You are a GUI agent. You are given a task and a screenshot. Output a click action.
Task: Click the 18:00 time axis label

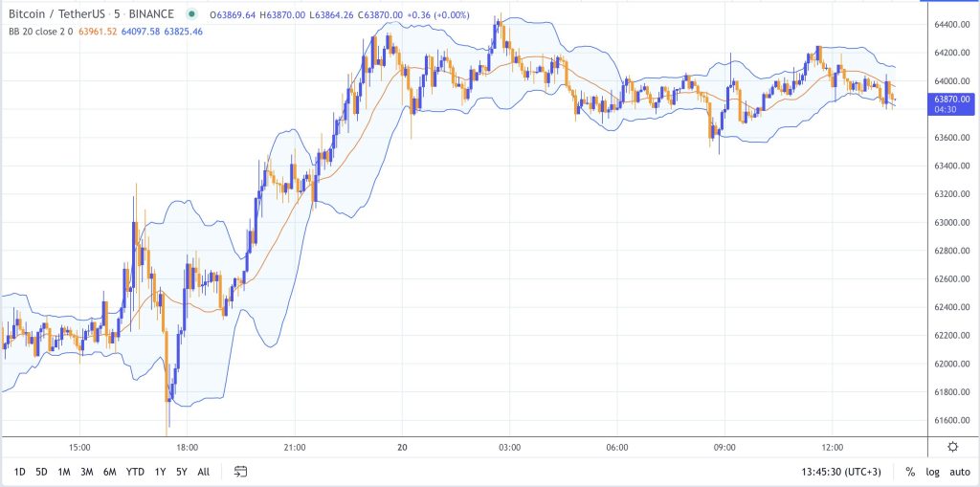click(x=188, y=447)
